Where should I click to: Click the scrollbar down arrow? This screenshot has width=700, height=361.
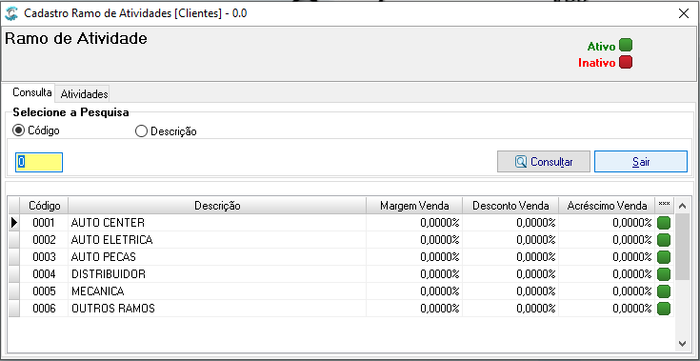(x=682, y=343)
